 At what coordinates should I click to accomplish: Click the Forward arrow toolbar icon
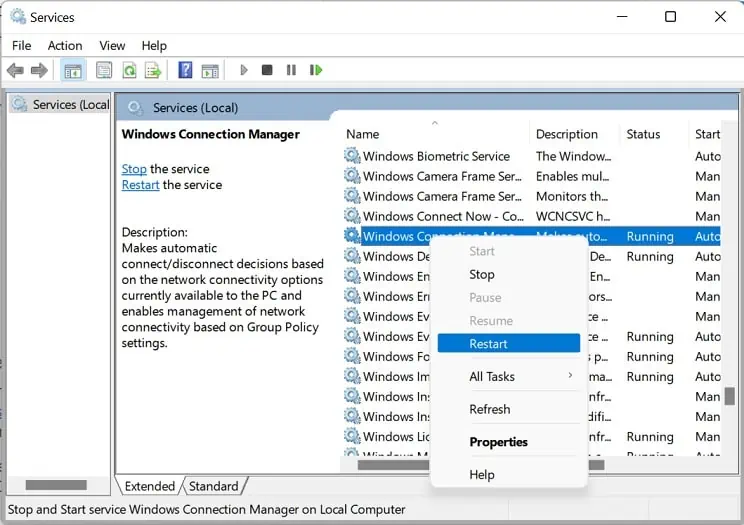39,70
